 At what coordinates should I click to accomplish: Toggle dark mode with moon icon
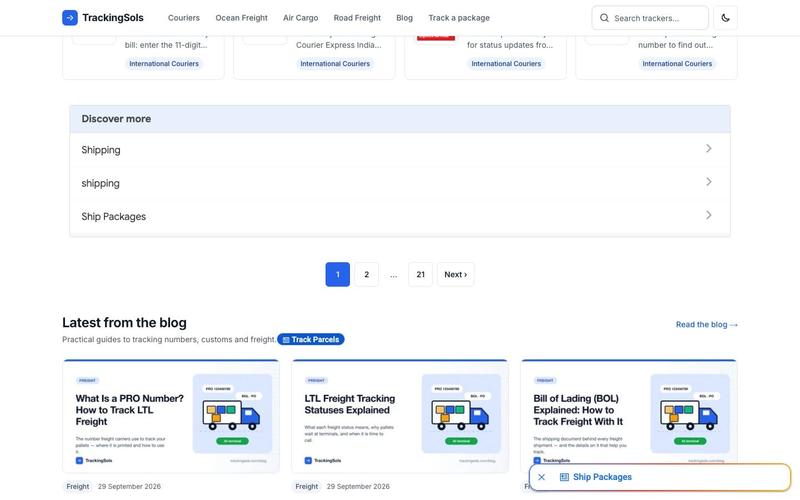pyautogui.click(x=725, y=18)
